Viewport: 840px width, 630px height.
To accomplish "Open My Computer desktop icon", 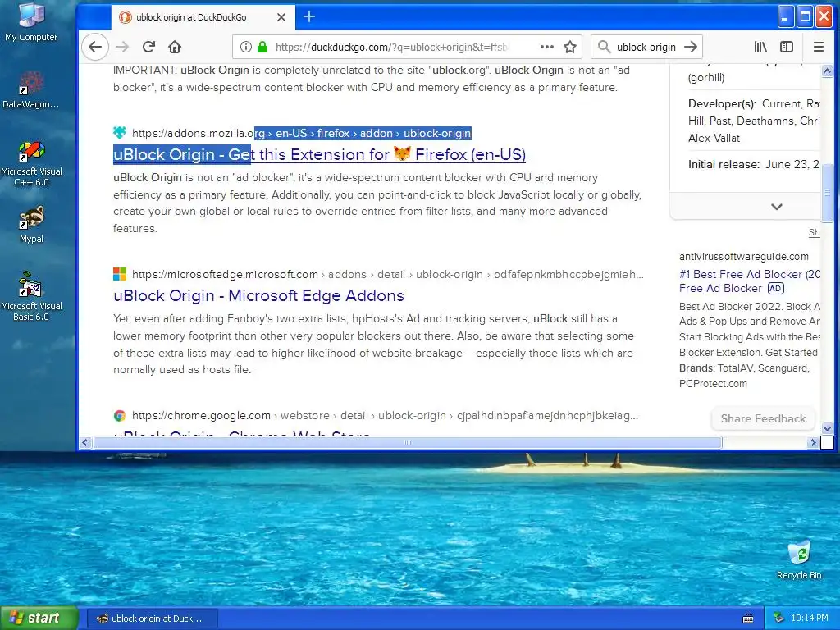I will [31, 22].
